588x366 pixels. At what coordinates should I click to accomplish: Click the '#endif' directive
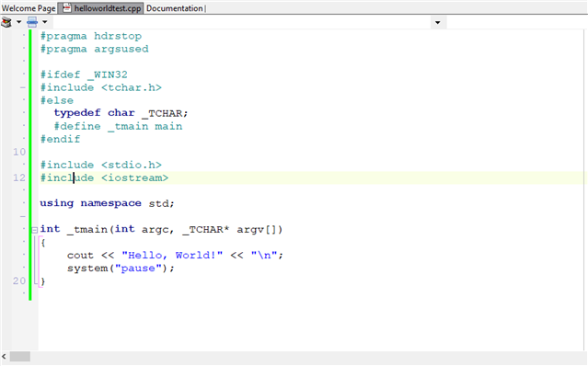61,140
